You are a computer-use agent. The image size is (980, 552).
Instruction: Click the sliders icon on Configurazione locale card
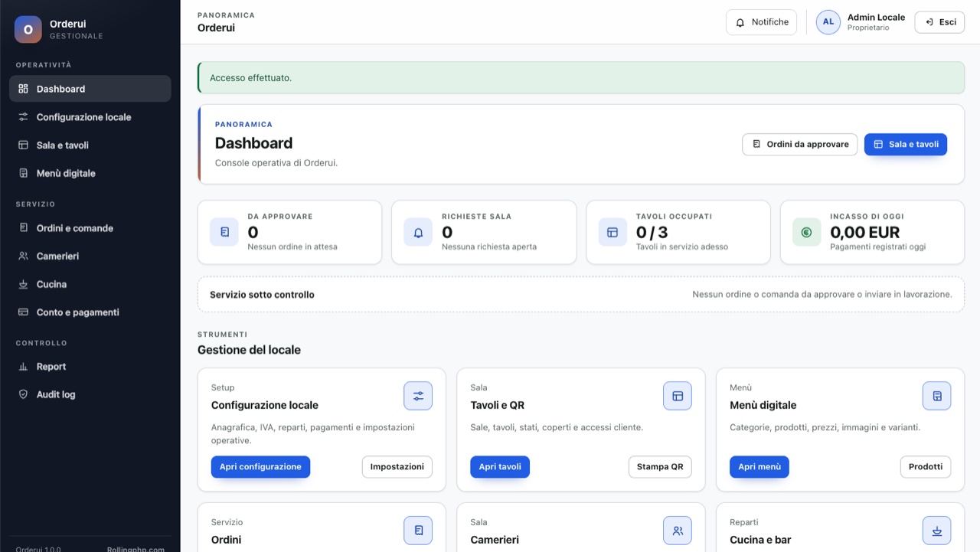[418, 396]
